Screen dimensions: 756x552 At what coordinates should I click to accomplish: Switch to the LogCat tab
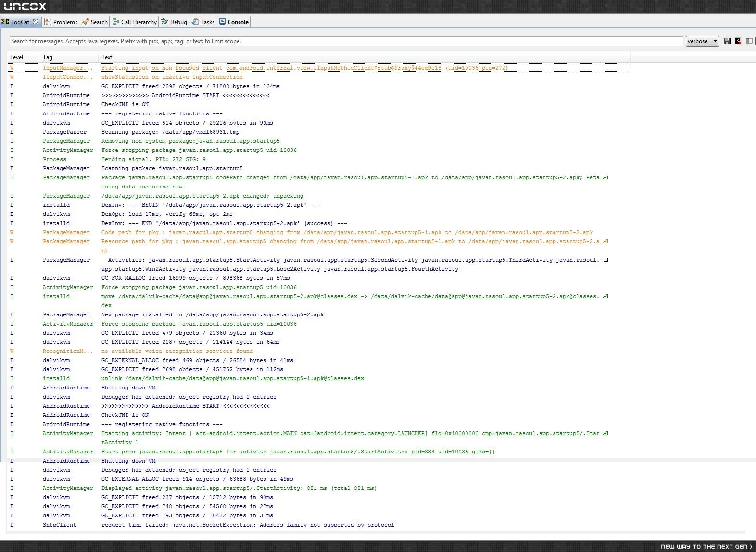[x=20, y=22]
